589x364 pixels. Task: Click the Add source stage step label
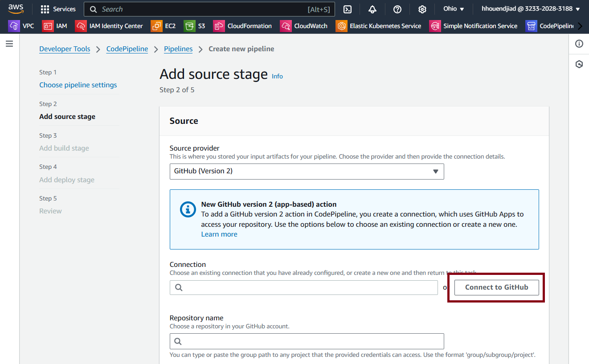[x=67, y=117]
